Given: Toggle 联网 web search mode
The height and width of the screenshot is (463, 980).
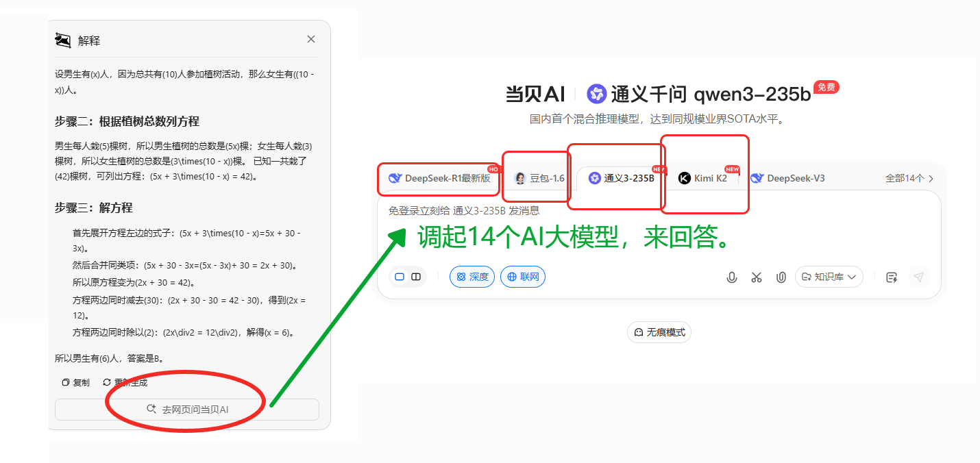Looking at the screenshot, I should [x=523, y=277].
